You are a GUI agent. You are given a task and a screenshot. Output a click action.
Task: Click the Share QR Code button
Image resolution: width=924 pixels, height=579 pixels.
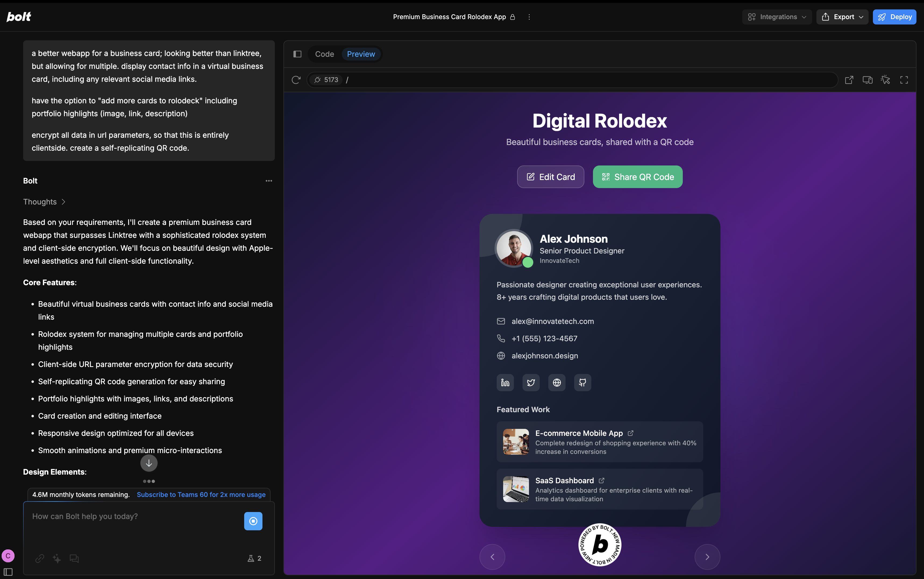click(637, 177)
